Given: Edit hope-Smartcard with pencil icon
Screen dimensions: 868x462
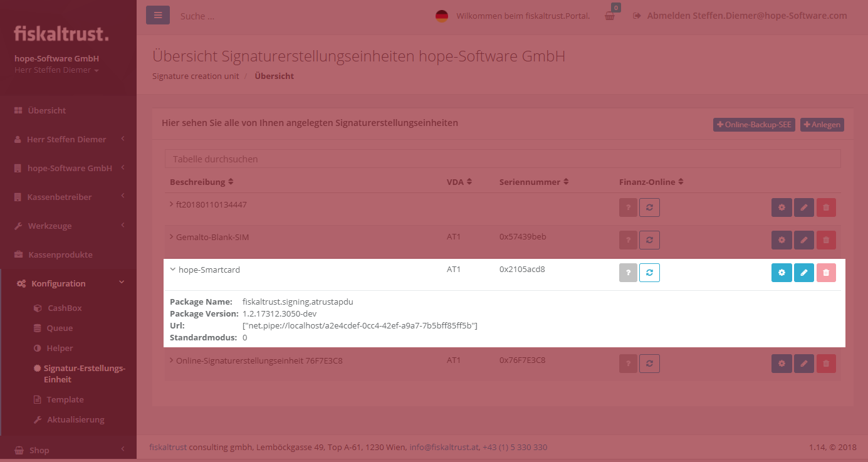Looking at the screenshot, I should pyautogui.click(x=804, y=273).
